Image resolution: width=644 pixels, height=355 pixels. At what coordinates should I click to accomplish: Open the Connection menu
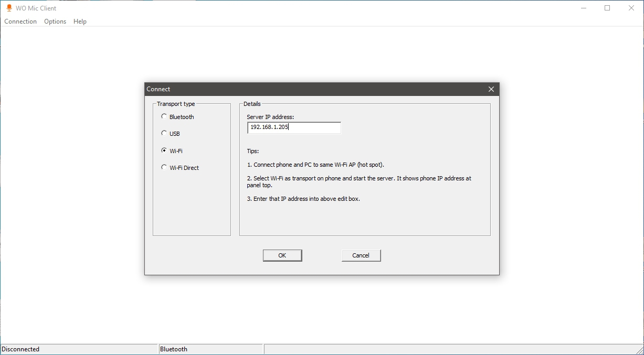pyautogui.click(x=20, y=21)
